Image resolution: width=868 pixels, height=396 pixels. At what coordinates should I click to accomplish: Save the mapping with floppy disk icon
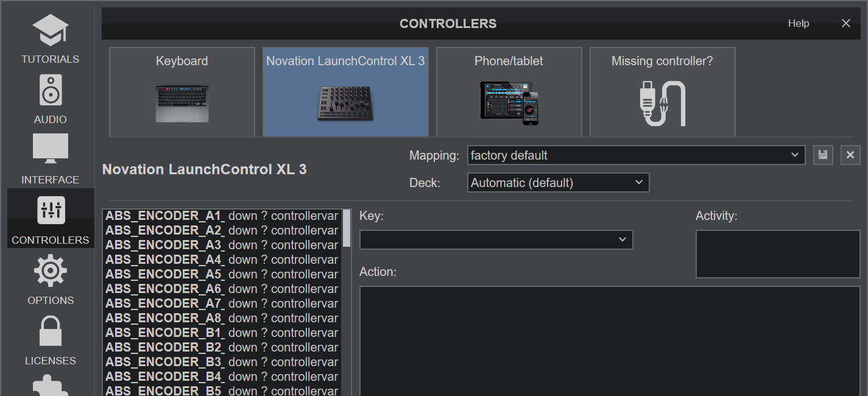(x=823, y=155)
